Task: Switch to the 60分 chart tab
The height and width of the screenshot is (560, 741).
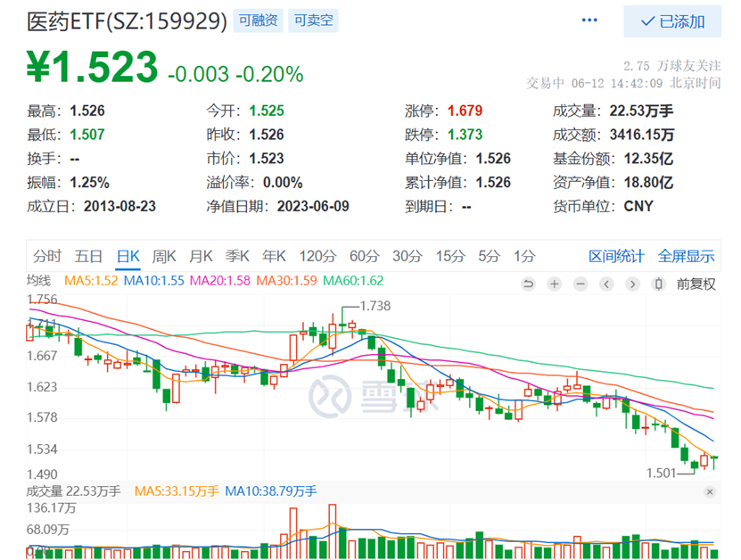Action: point(365,256)
